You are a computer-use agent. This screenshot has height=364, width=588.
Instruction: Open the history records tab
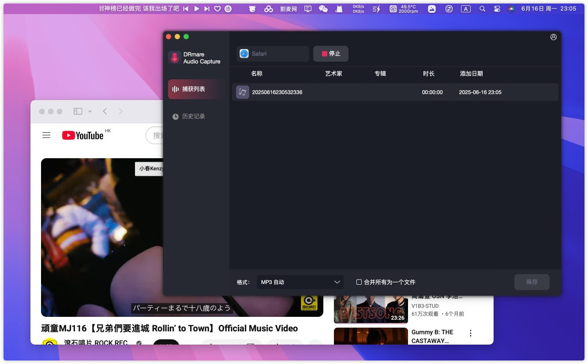pos(193,116)
